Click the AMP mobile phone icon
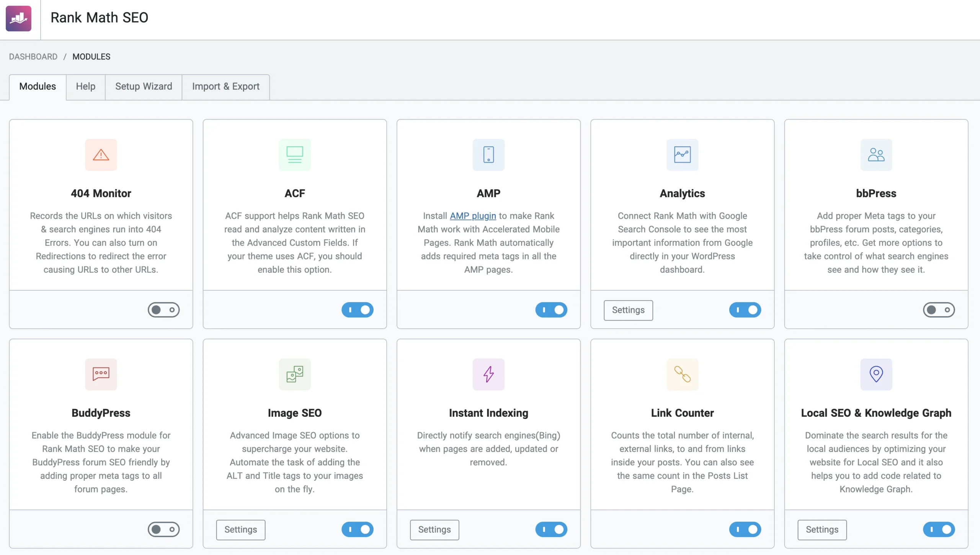This screenshot has height=555, width=980. [x=488, y=155]
